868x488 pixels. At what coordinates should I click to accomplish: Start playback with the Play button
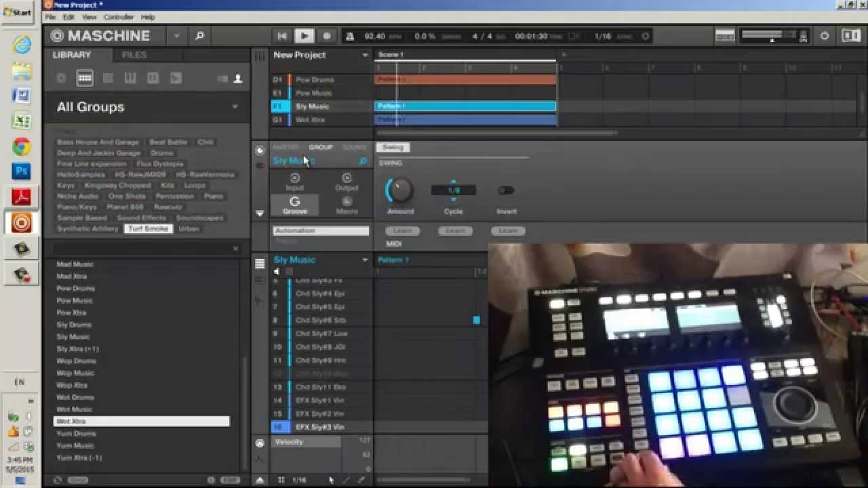click(x=304, y=36)
